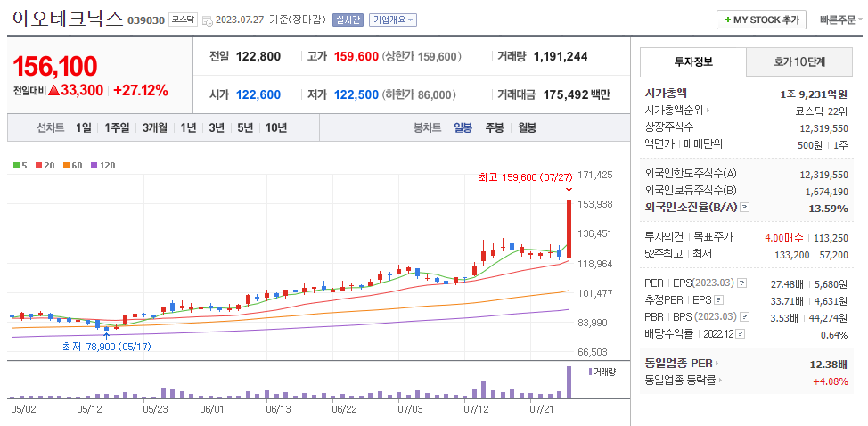Click the current price 156,100

pos(54,66)
